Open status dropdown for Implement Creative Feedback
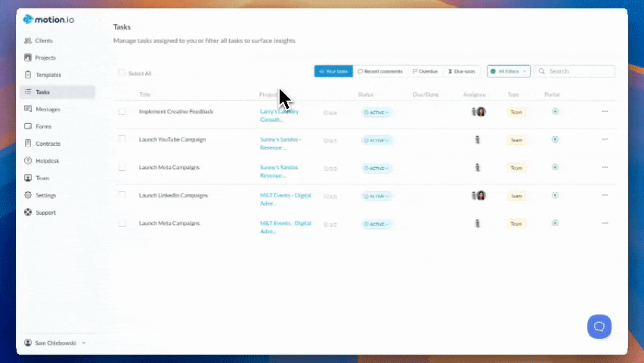Viewport: 644px width, 363px height. click(376, 112)
